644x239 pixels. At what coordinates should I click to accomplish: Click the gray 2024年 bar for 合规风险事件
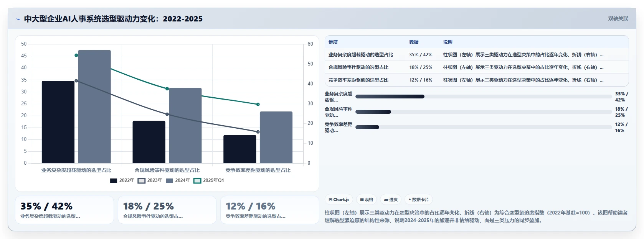[x=185, y=126]
